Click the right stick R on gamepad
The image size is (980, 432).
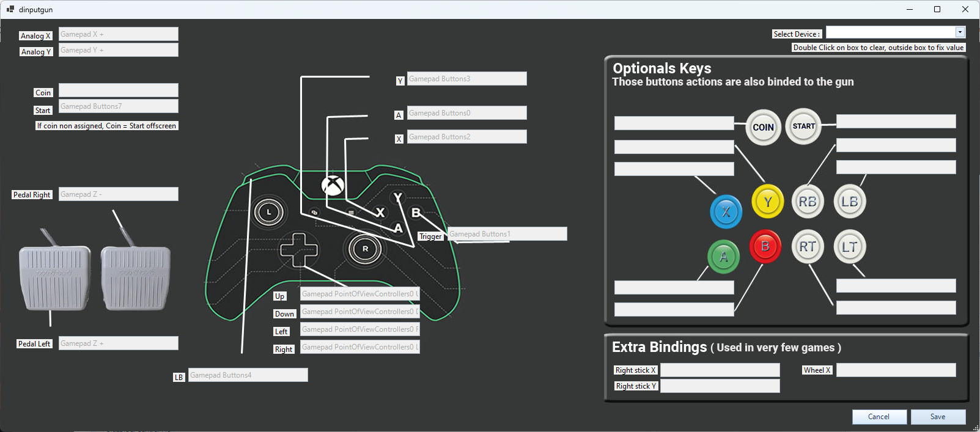tap(365, 249)
